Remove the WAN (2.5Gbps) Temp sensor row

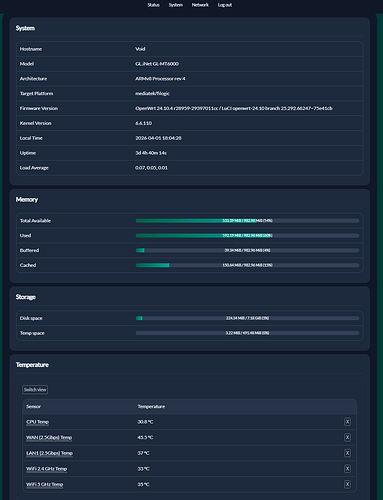tap(347, 437)
